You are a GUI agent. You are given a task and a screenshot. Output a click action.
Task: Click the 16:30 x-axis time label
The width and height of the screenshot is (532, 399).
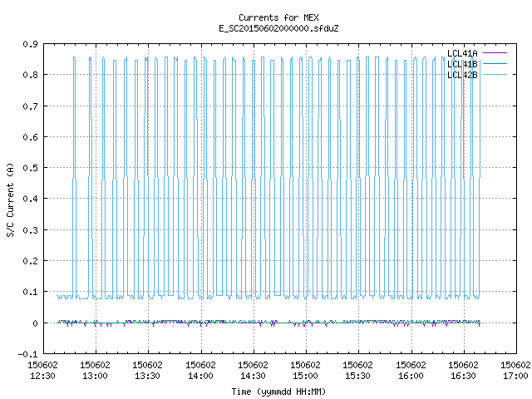coord(463,376)
